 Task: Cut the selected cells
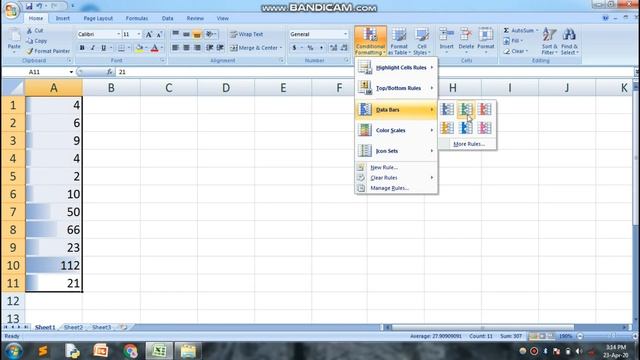coord(35,31)
